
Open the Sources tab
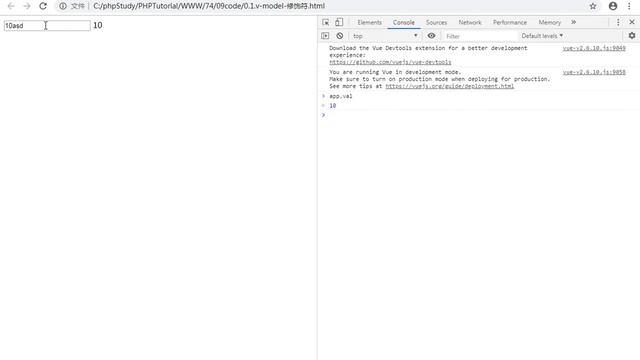[436, 22]
